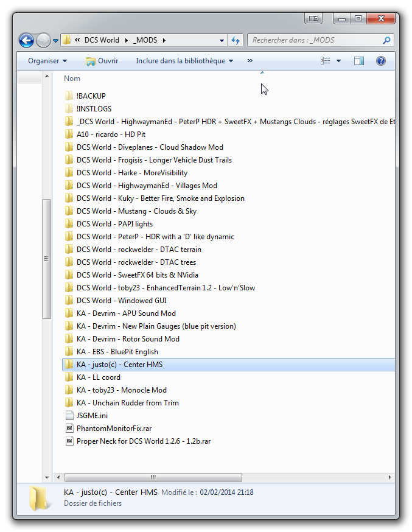Select Diveplanes Cloud Shadow Mod folder

(144, 147)
